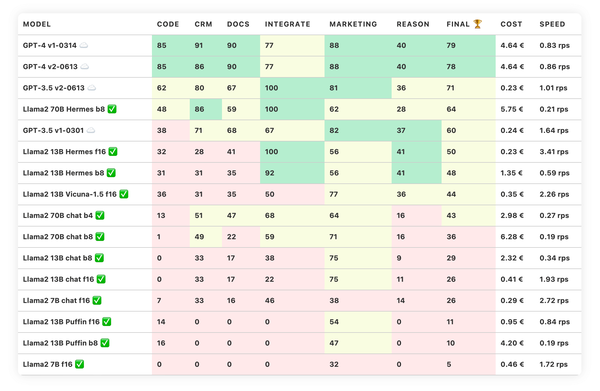Click the FINAL score 79 cell
Image resolution: width=600 pixels, height=391 pixels.
click(x=468, y=46)
